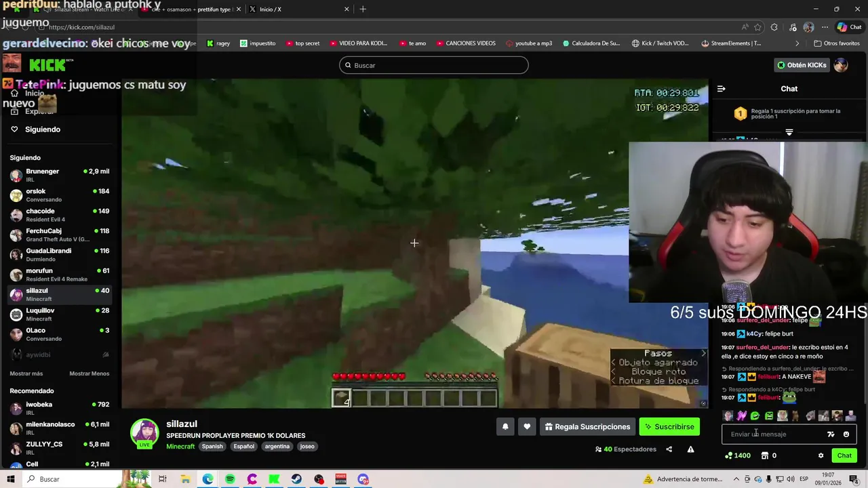Click the green Suscribirse button
Screen dimensions: 868x488
tap(669, 426)
